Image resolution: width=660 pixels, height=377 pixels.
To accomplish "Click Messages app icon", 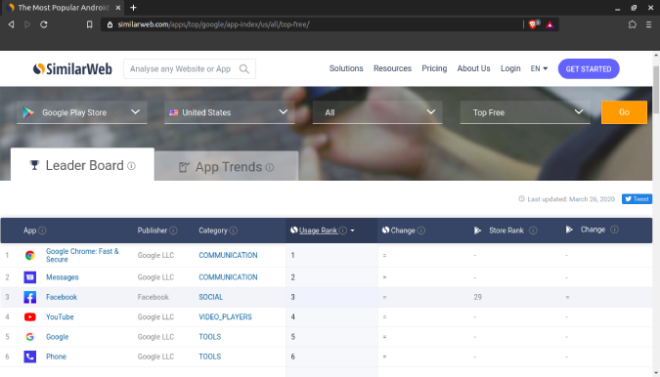I will pos(30,277).
